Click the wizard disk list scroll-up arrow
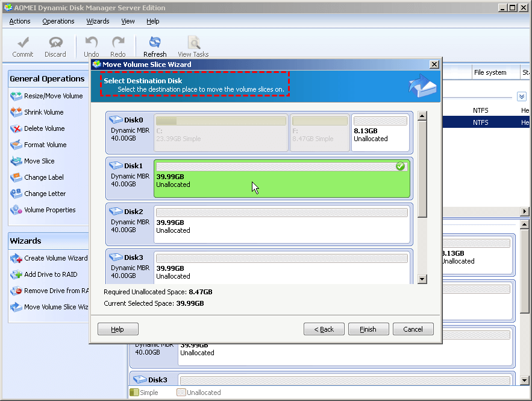This screenshot has height=401, width=532. click(422, 116)
